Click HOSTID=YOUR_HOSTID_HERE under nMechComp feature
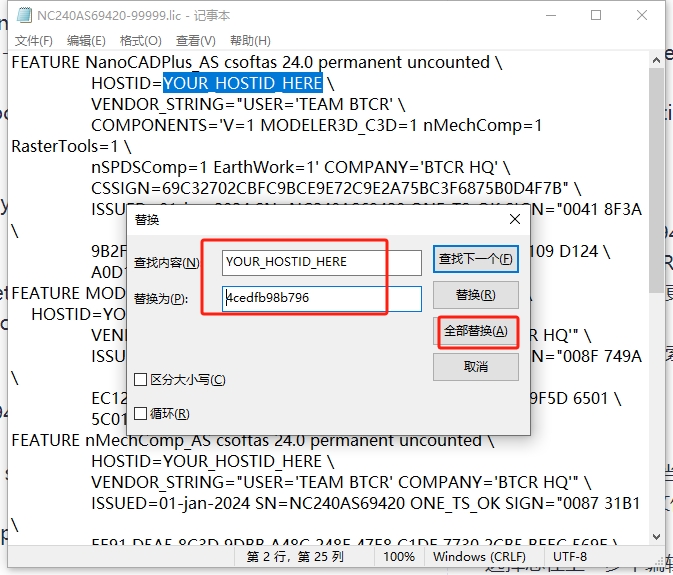Screen dimensions: 673x575 (x=212, y=462)
